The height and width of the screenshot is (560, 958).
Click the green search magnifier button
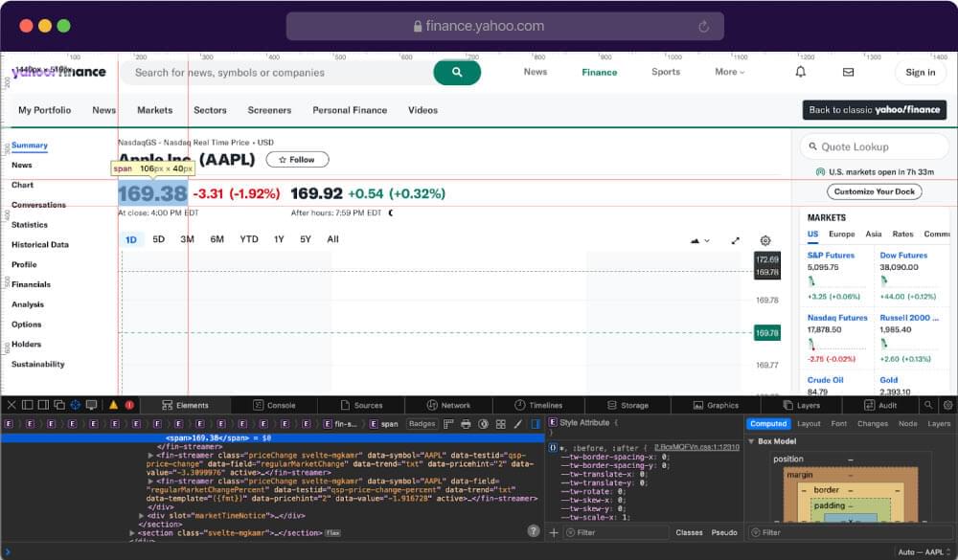(x=457, y=72)
